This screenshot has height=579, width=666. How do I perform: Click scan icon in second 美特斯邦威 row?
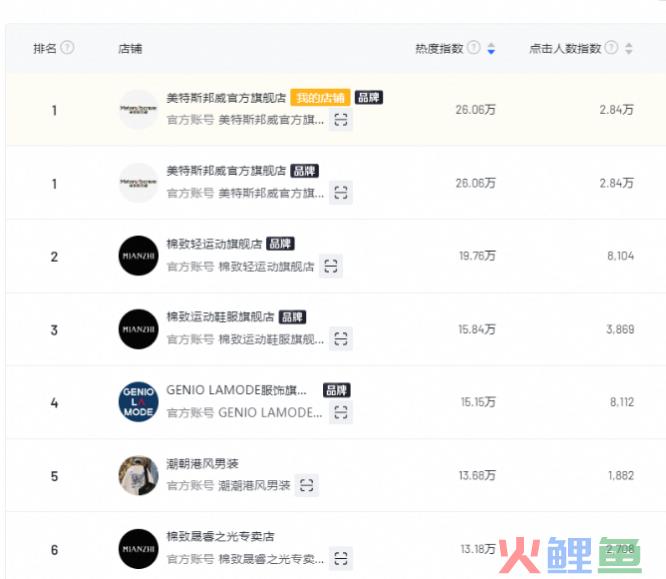(341, 193)
